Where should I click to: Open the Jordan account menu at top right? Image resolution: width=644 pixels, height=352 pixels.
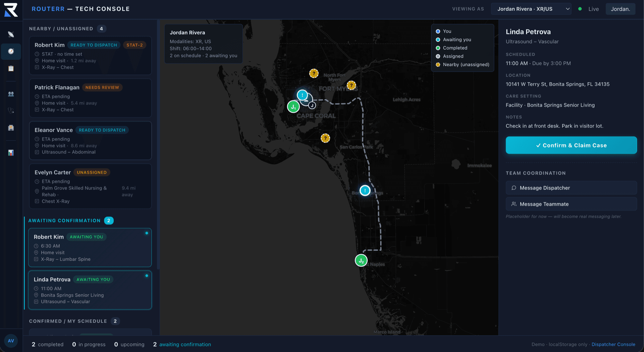pyautogui.click(x=620, y=9)
